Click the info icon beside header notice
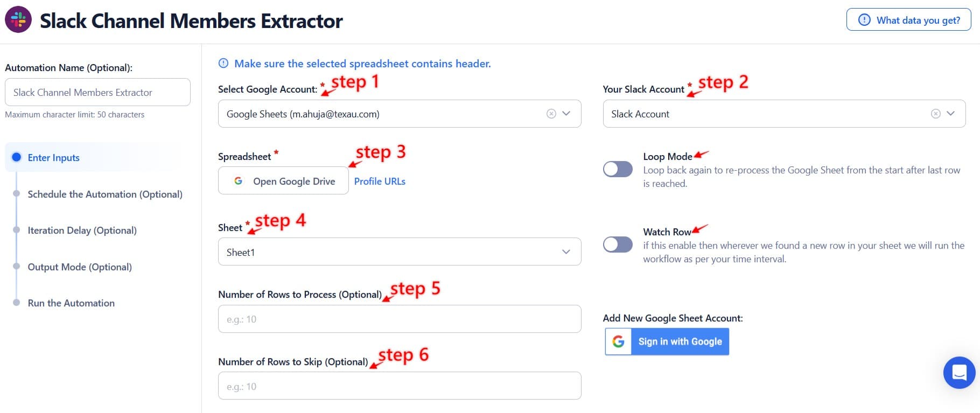Screen dimensions: 980x413 (223, 64)
